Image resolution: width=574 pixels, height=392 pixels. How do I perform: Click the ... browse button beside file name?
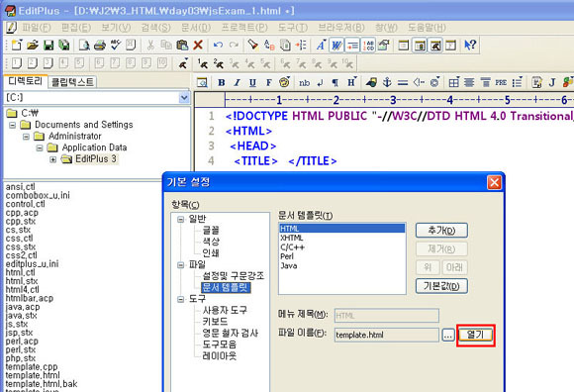[x=448, y=335]
